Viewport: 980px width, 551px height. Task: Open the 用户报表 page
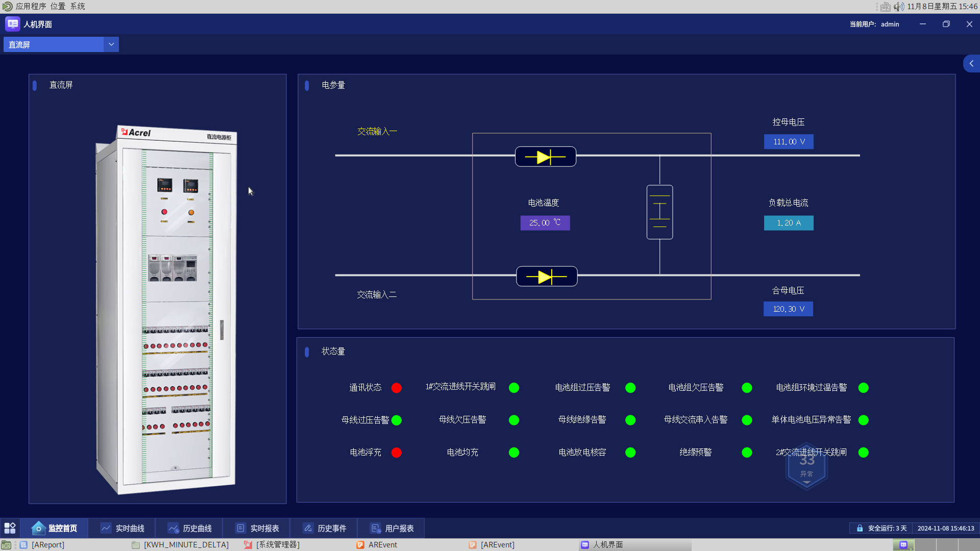coord(392,528)
